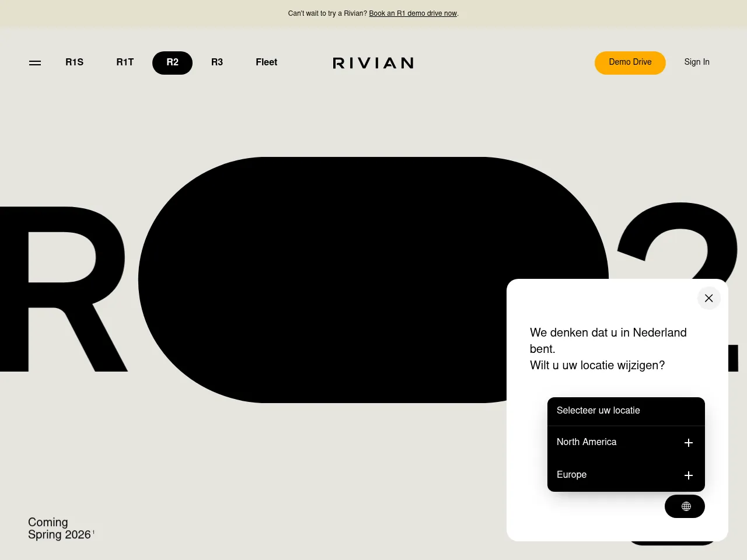Image resolution: width=747 pixels, height=560 pixels.
Task: Expand the North America region row
Action: pyautogui.click(x=587, y=443)
